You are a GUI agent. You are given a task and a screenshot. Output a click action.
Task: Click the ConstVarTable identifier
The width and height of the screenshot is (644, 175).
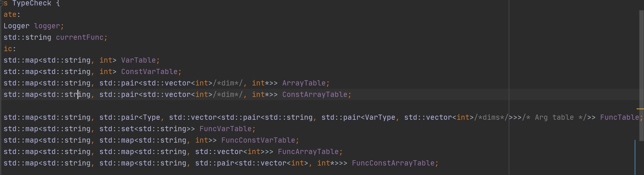(149, 72)
